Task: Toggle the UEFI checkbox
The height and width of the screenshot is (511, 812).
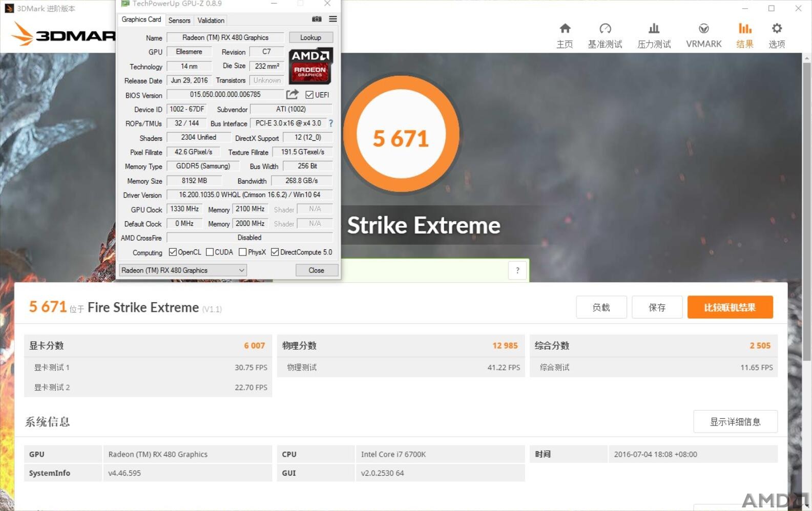Action: point(309,95)
